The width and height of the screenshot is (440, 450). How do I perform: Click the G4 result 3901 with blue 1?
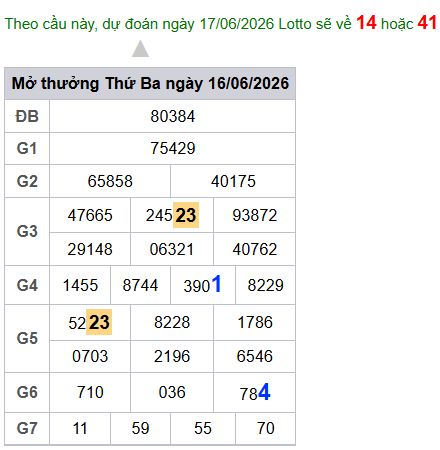[x=202, y=284]
